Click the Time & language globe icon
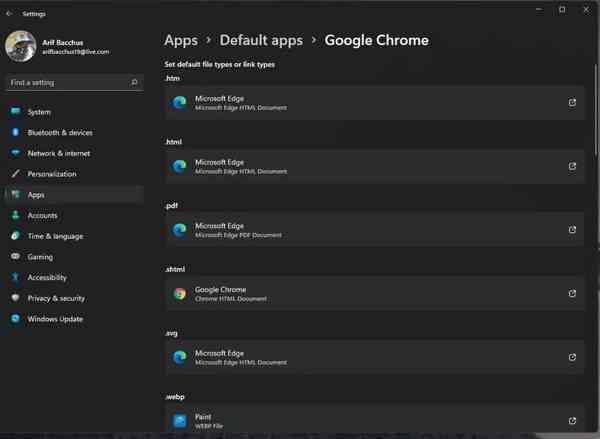The image size is (600, 439). click(15, 235)
